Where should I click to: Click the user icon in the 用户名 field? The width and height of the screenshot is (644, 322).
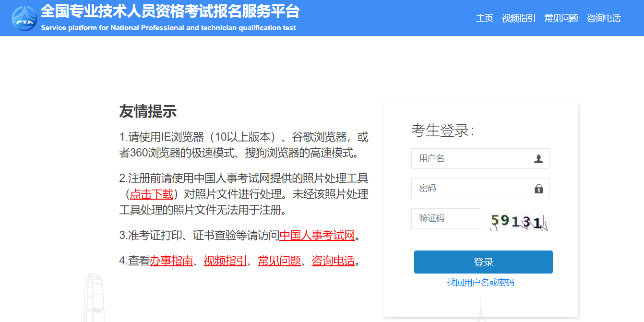pyautogui.click(x=538, y=159)
